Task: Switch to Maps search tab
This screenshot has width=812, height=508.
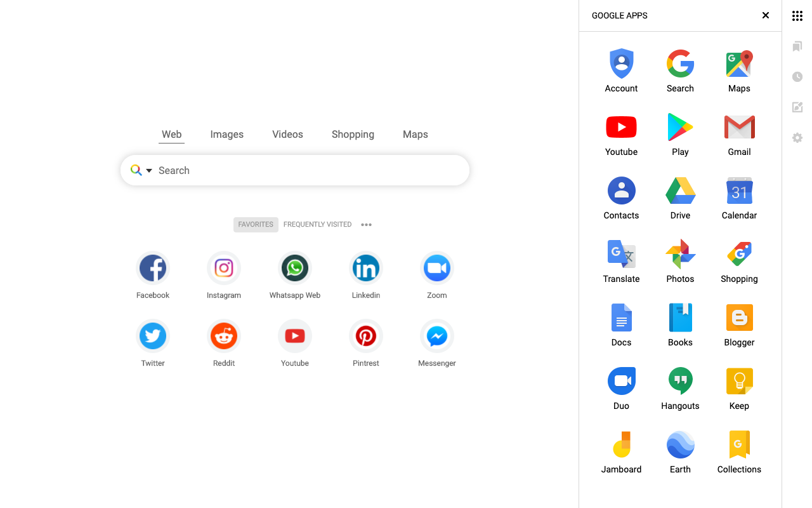Action: 416,135
